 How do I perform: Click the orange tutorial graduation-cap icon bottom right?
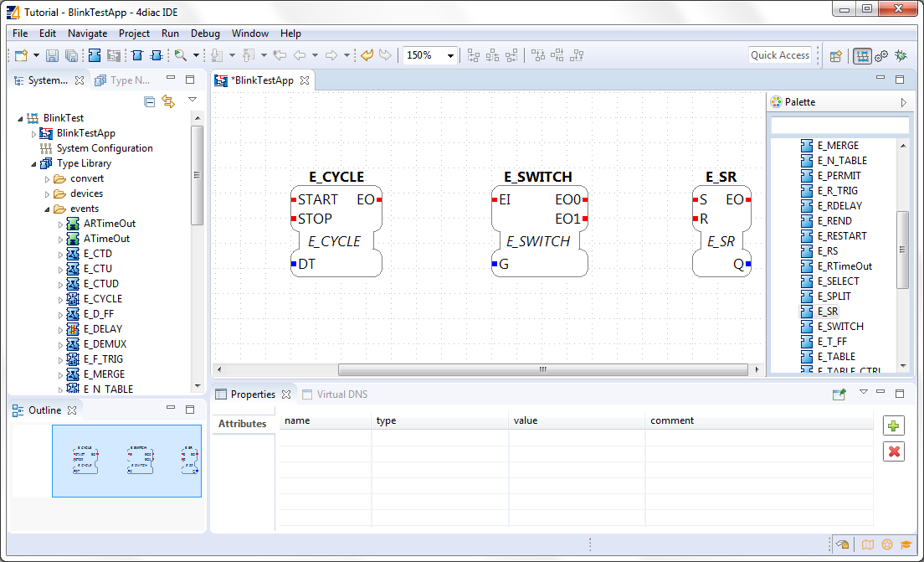pos(906,544)
